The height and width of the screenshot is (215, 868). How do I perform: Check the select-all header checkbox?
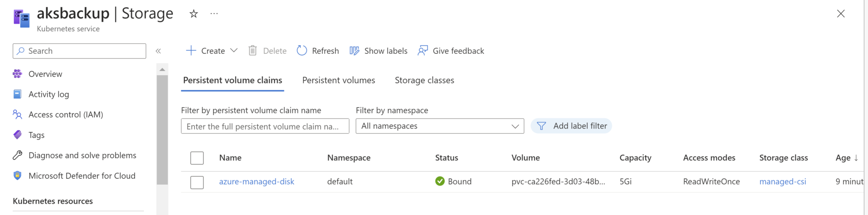click(x=197, y=158)
